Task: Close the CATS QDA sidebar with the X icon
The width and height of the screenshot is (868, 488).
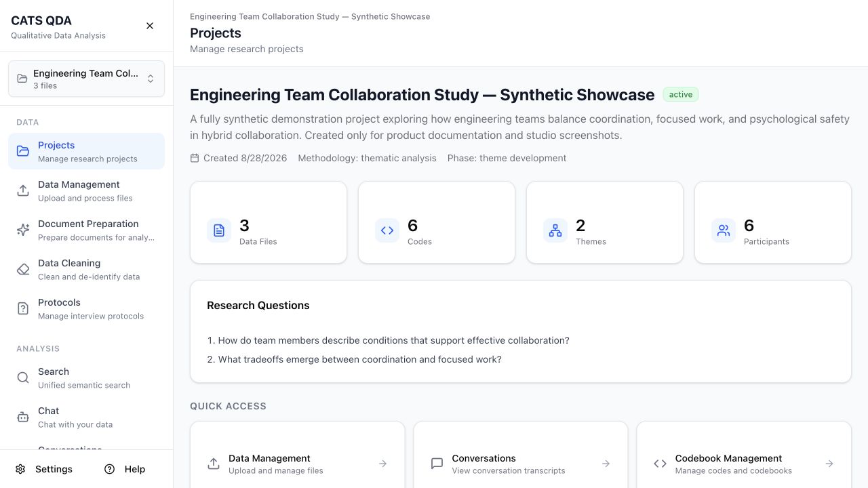Action: [x=150, y=26]
